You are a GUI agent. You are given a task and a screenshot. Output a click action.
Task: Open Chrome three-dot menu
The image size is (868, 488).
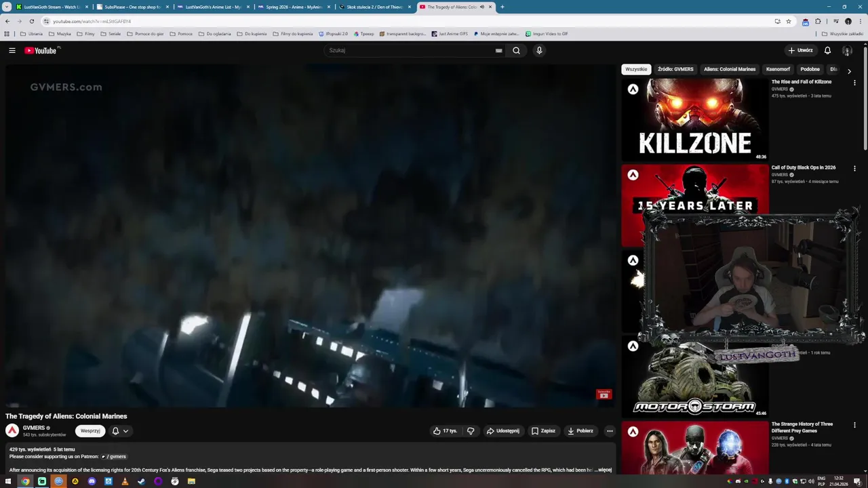[860, 21]
